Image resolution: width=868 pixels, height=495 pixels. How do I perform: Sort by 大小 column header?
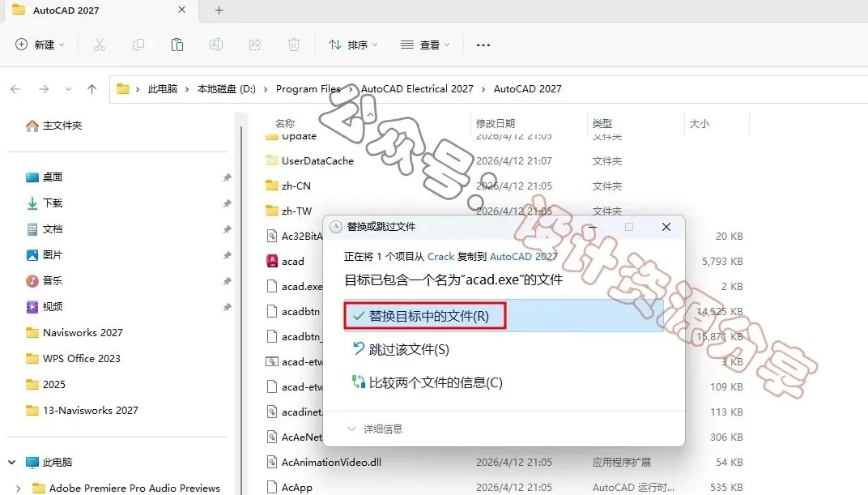tap(699, 123)
